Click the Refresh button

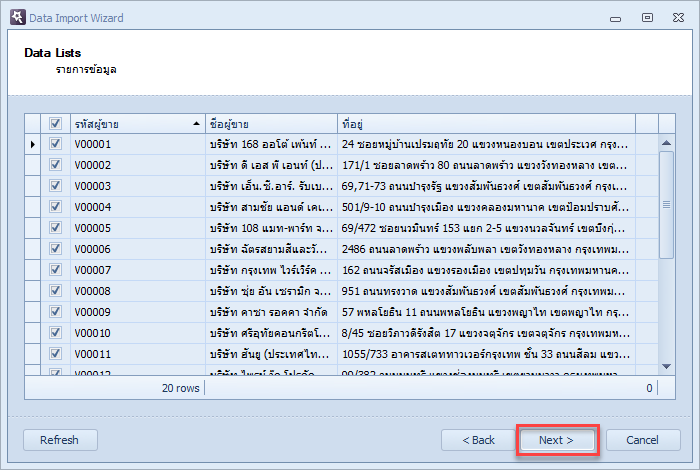pos(60,440)
